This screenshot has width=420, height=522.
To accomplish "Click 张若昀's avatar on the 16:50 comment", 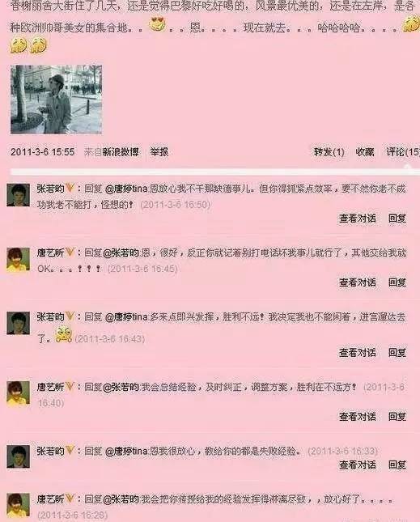I will [19, 194].
